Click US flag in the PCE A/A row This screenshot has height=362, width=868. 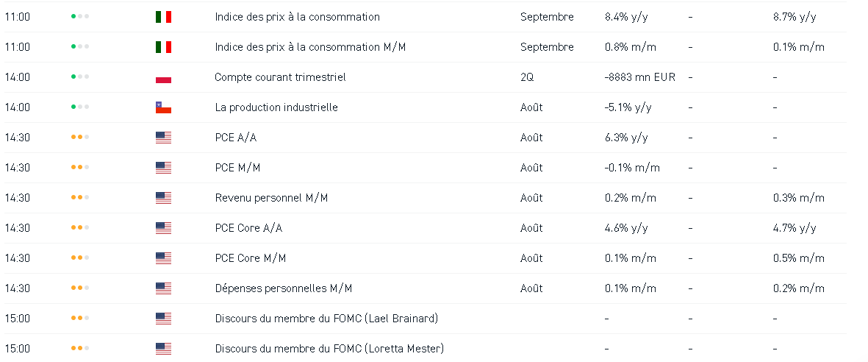point(163,138)
